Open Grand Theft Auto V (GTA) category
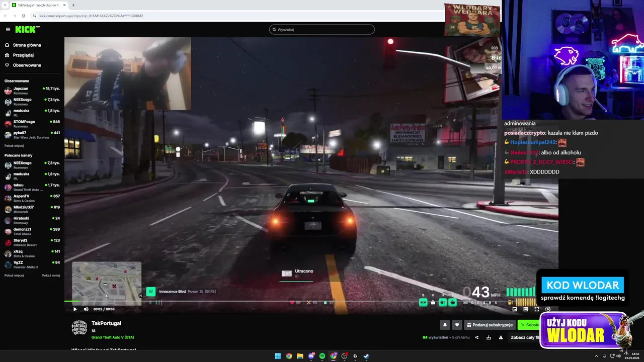 pos(113,337)
